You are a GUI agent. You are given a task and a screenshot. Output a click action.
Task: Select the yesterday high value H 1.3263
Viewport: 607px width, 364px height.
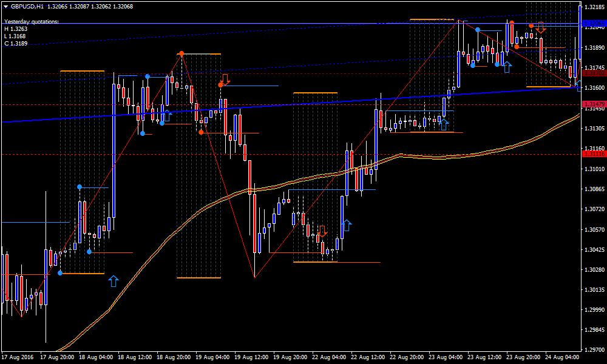pos(16,29)
